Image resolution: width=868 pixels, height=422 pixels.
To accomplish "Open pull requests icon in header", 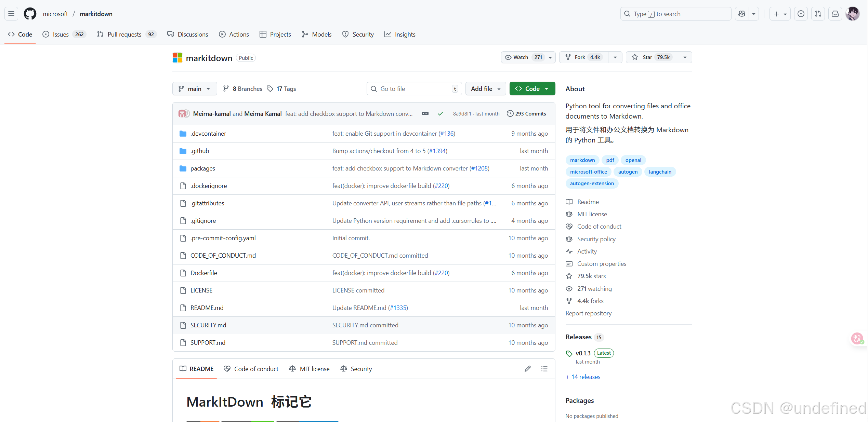I will (818, 14).
